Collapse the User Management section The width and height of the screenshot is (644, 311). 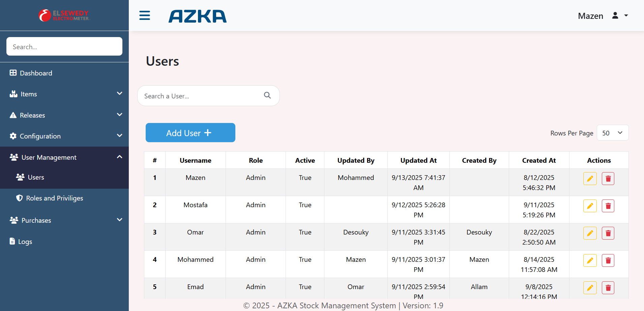click(64, 157)
